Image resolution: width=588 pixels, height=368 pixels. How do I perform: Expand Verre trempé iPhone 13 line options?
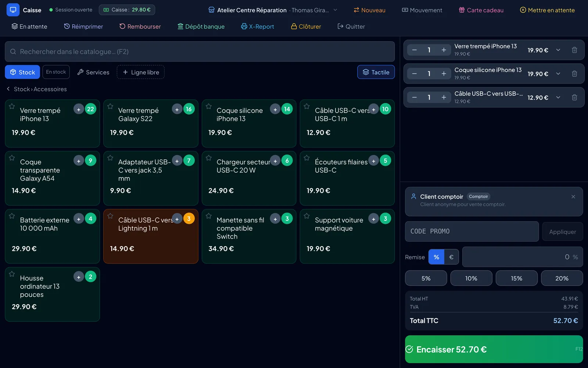click(558, 50)
